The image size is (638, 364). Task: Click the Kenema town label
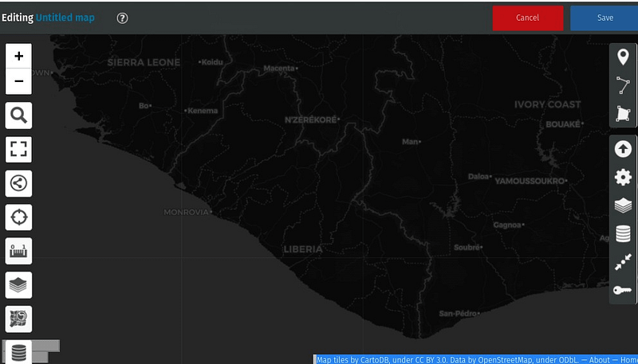pos(203,111)
